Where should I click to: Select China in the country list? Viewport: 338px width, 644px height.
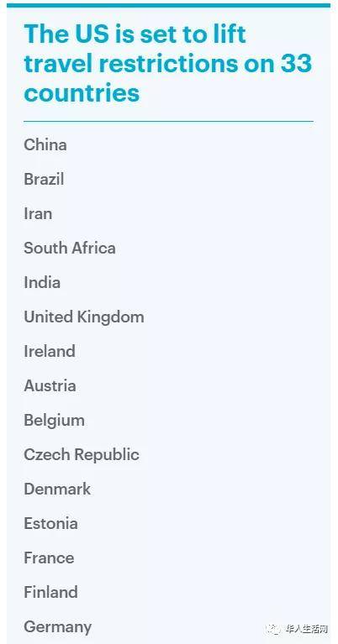(x=45, y=144)
